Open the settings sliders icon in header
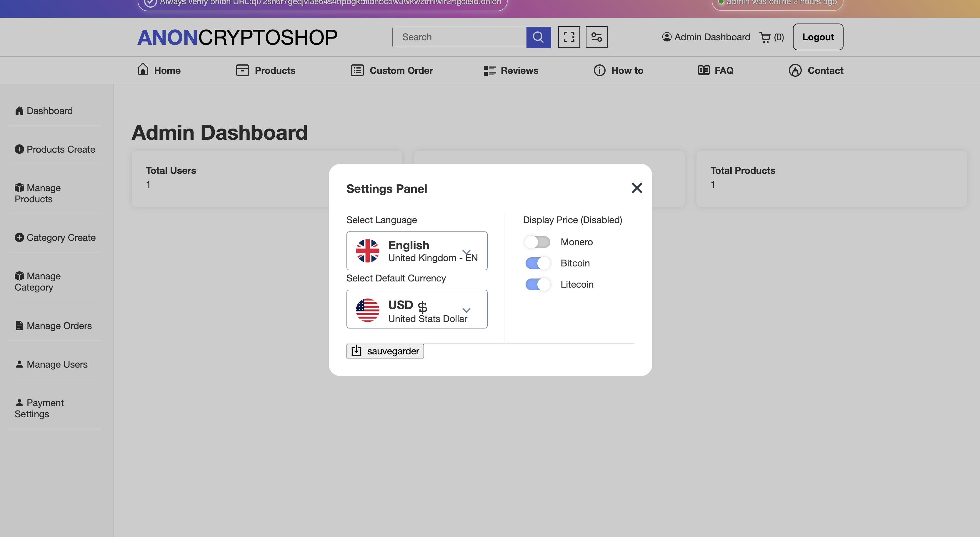The height and width of the screenshot is (537, 980). (596, 37)
